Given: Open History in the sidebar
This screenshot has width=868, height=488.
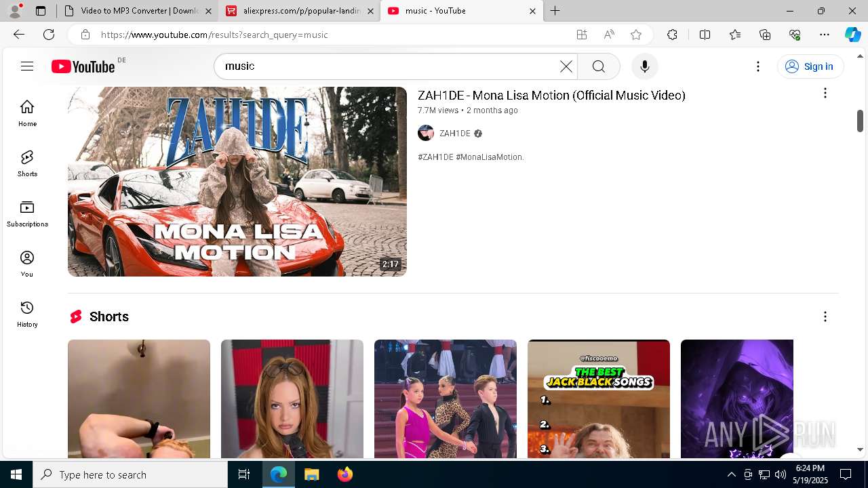Looking at the screenshot, I should coord(27,314).
